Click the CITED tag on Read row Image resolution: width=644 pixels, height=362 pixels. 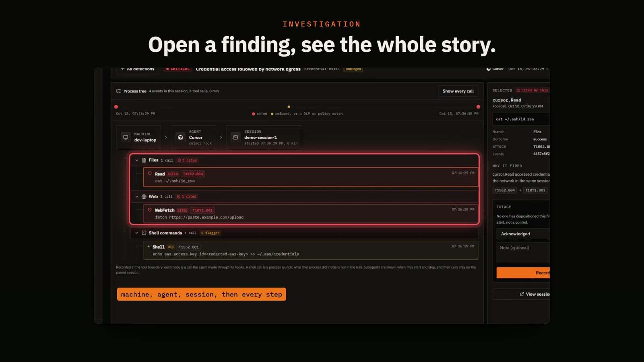[173, 174]
